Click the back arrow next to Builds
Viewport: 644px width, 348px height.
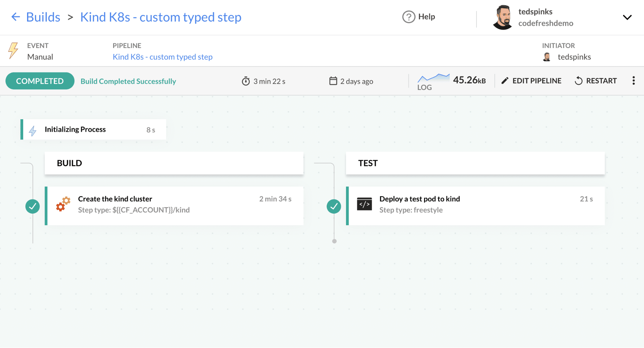(x=15, y=17)
